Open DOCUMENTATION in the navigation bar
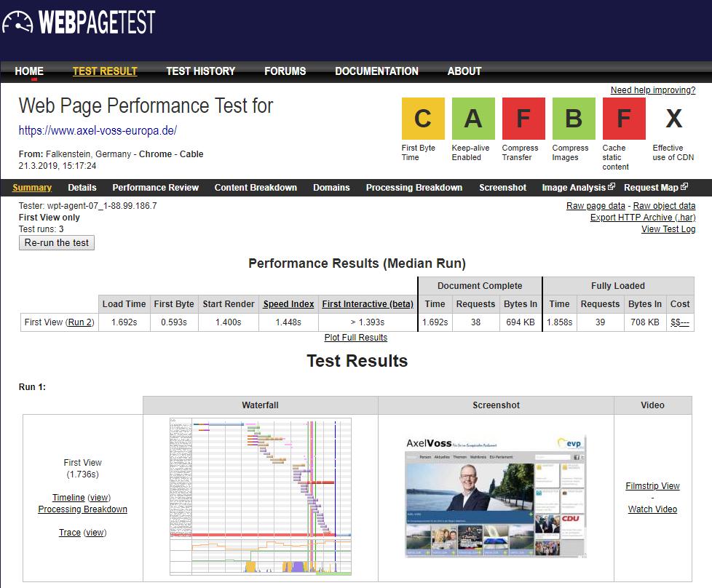The height and width of the screenshot is (588, 712). [x=376, y=71]
